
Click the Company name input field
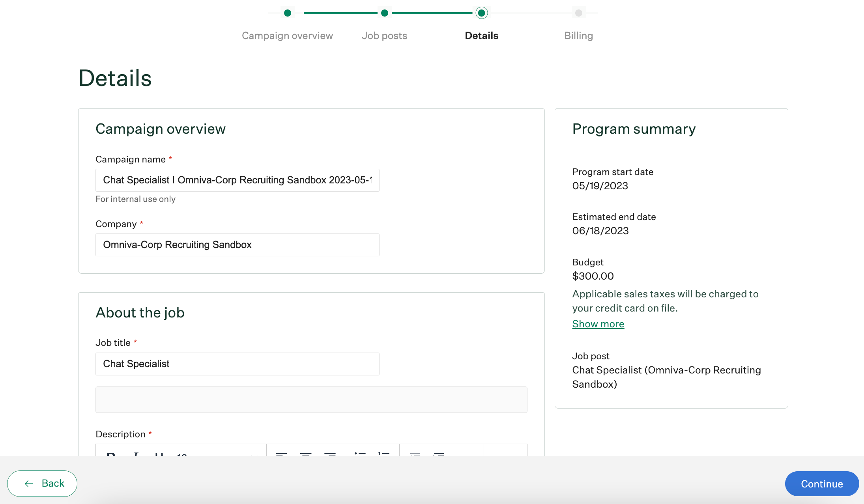[238, 245]
